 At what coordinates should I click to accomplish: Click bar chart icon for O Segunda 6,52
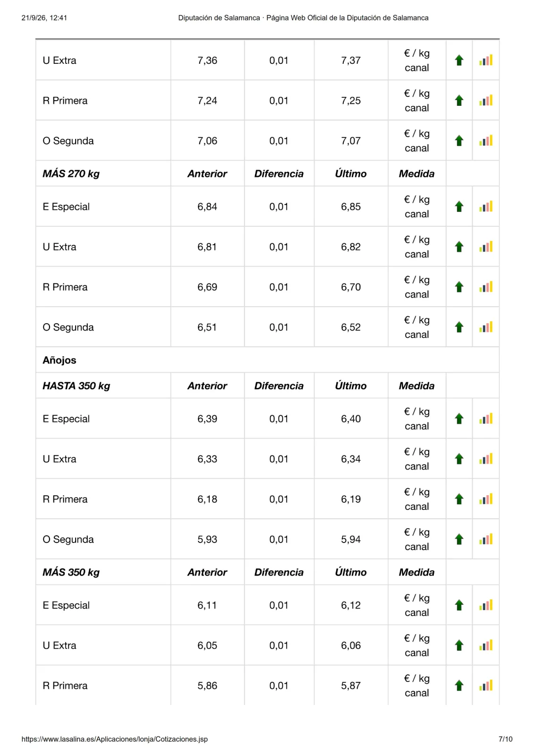[x=486, y=327]
